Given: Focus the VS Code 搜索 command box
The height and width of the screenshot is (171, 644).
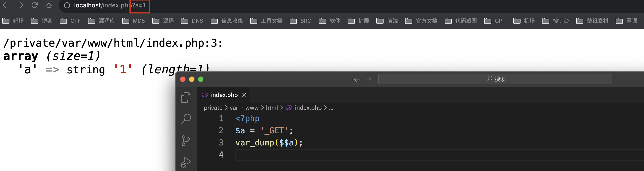Looking at the screenshot, I should pos(495,79).
